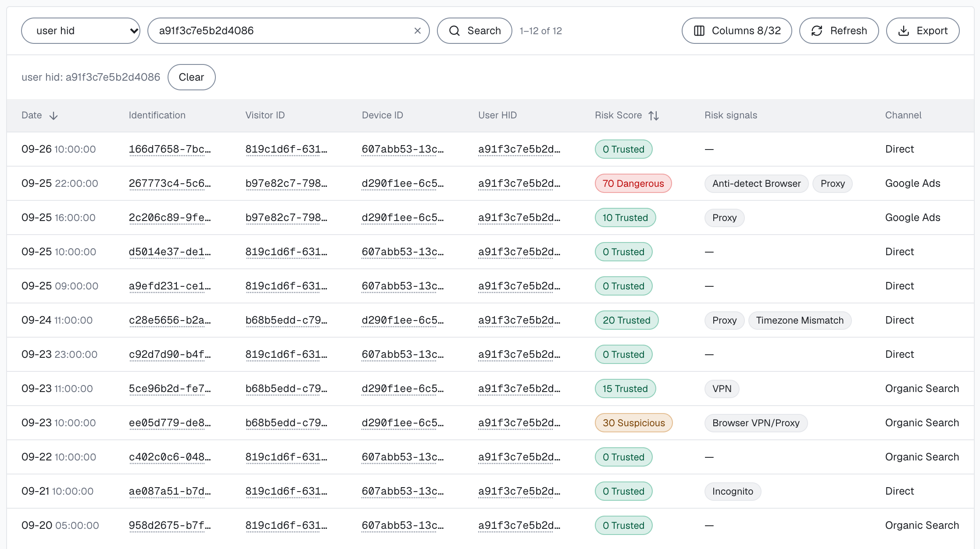Image resolution: width=980 pixels, height=549 pixels.
Task: Open identification 267773c4-5c6…
Action: pos(170,183)
